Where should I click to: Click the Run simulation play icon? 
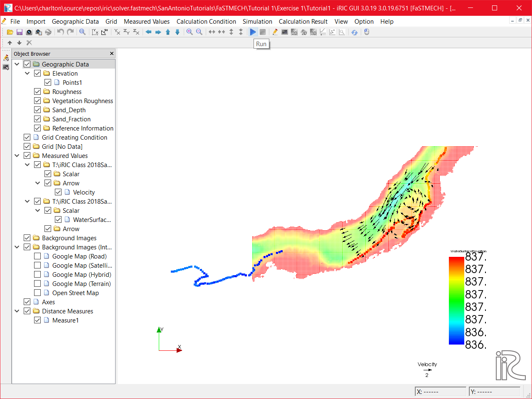[x=253, y=32]
